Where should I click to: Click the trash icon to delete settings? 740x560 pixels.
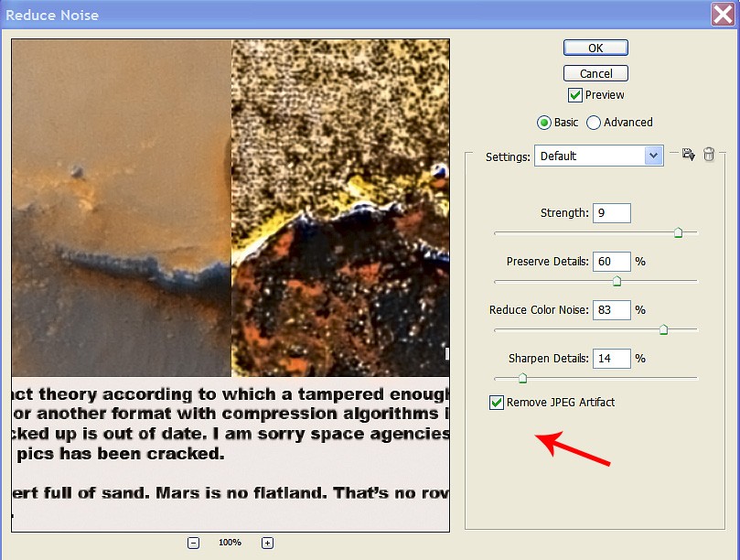[x=709, y=156]
